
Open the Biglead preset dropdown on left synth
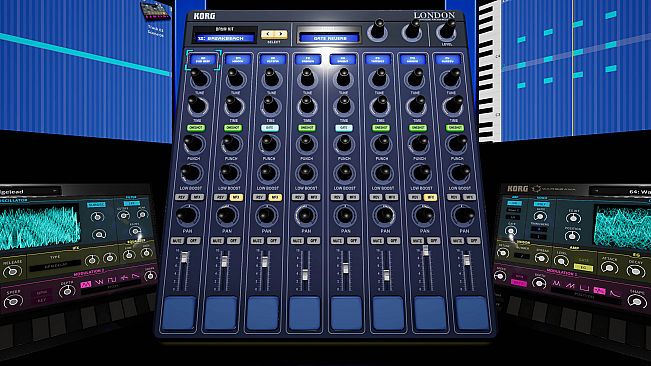click(x=30, y=192)
